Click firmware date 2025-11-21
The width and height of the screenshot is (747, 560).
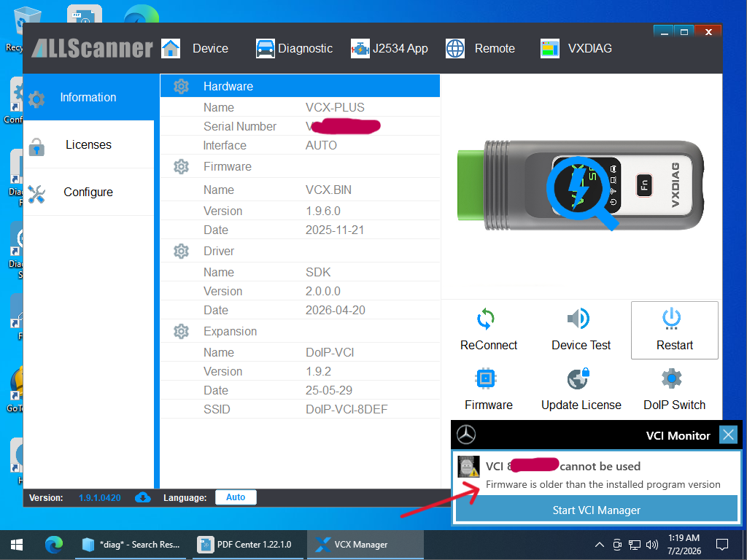[335, 230]
